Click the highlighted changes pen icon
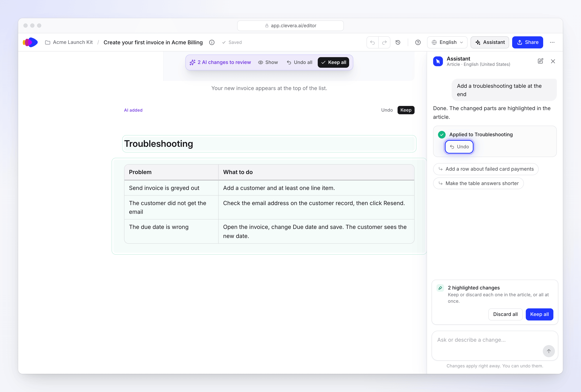 pyautogui.click(x=440, y=288)
